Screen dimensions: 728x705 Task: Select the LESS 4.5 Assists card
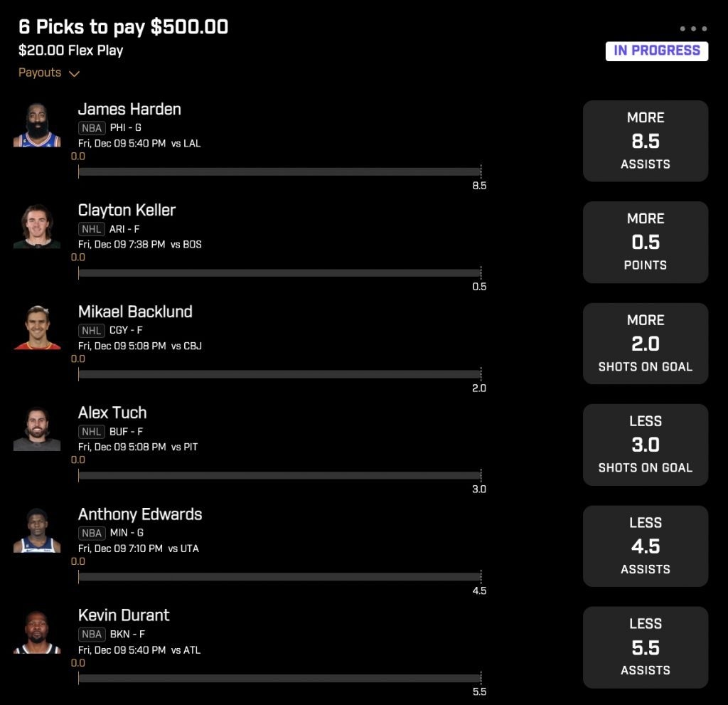646,546
